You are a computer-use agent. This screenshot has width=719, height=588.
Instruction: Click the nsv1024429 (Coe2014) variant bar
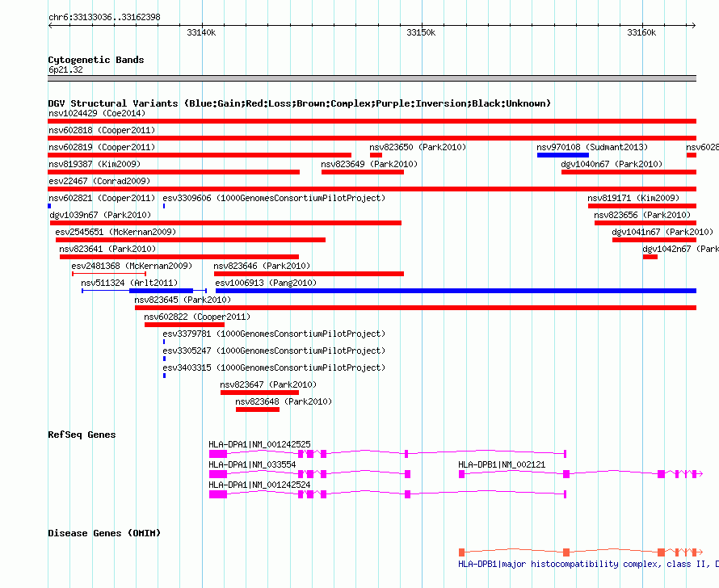point(372,121)
